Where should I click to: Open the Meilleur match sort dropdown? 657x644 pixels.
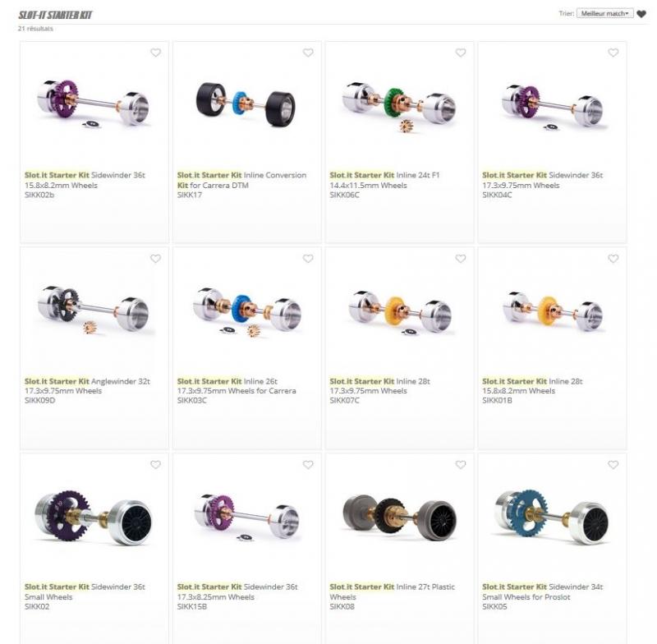click(x=604, y=13)
